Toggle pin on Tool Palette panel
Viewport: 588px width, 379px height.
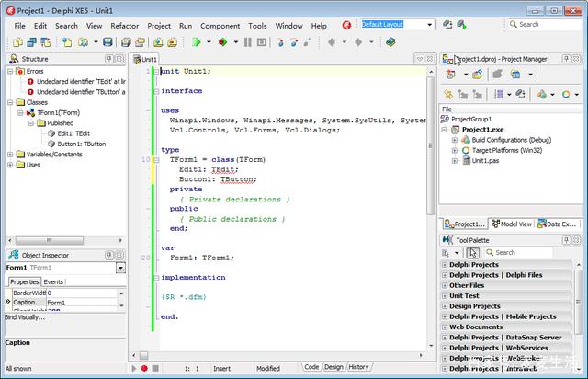566,240
